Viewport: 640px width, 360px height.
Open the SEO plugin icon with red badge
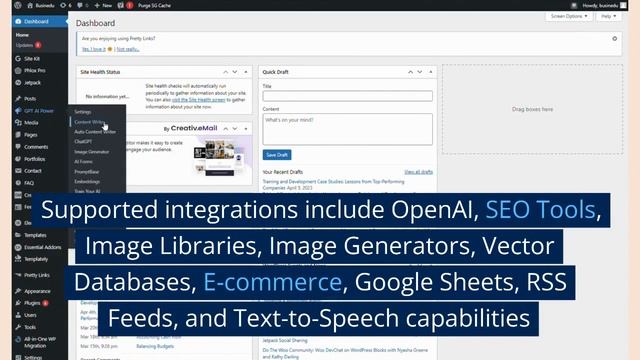tap(125, 5)
